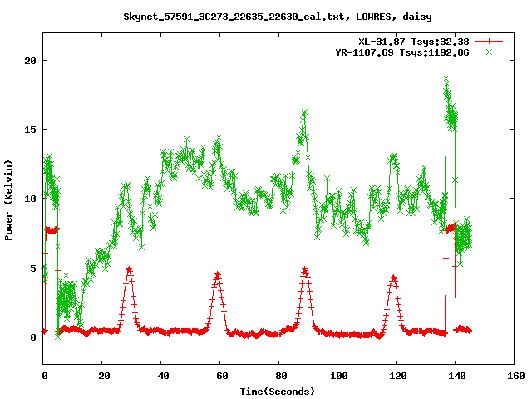The width and height of the screenshot is (532, 399).
Task: Click the Time(Seconds) x-axis label
Action: tap(278, 392)
